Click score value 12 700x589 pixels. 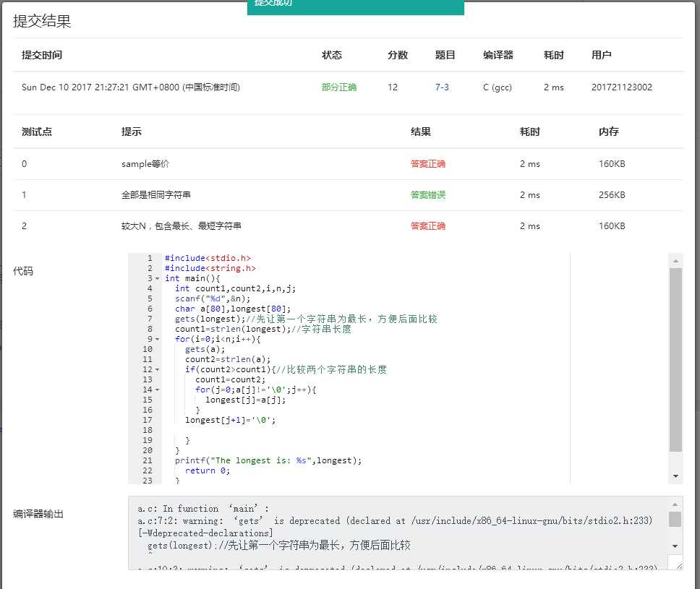click(393, 87)
